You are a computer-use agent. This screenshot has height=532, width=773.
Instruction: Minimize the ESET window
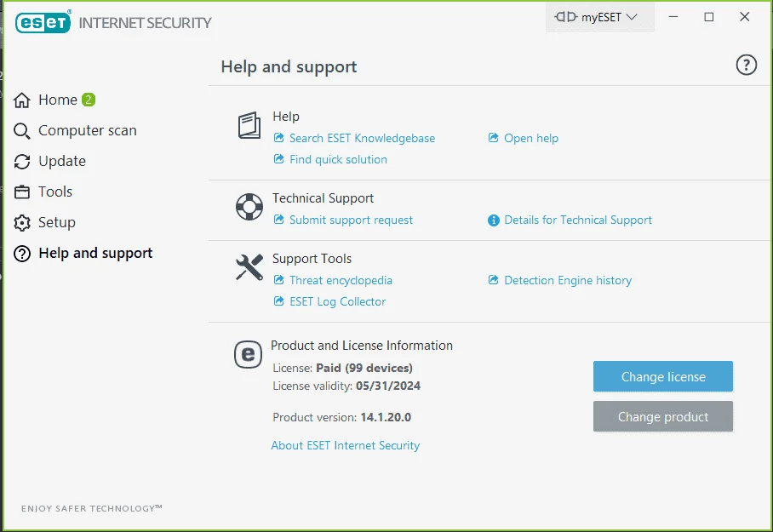tap(673, 17)
